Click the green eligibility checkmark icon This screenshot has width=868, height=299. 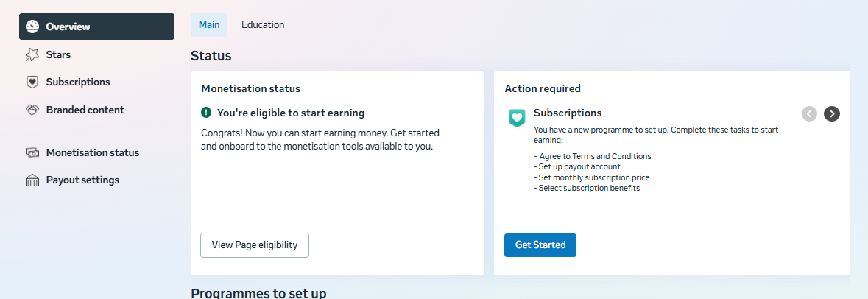click(x=206, y=113)
